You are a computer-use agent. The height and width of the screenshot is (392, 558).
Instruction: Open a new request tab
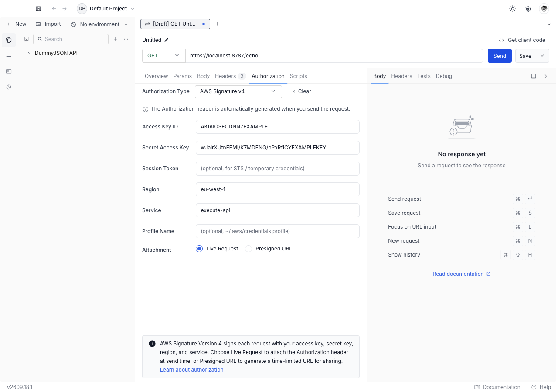pos(217,24)
